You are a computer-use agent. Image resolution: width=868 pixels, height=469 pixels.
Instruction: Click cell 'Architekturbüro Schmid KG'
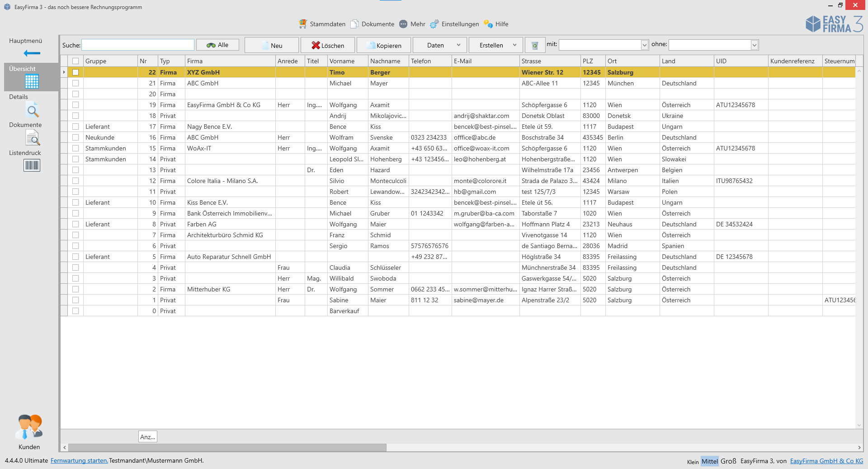tap(230, 235)
